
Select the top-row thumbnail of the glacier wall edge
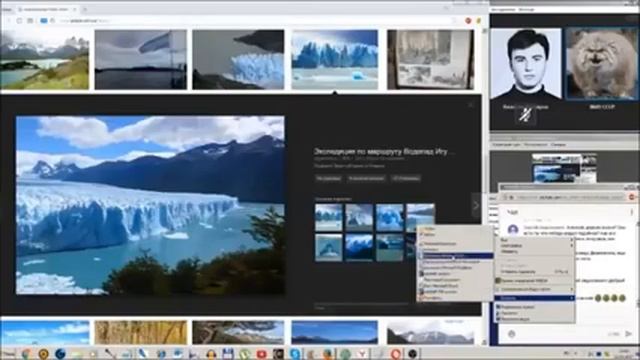coord(238,59)
